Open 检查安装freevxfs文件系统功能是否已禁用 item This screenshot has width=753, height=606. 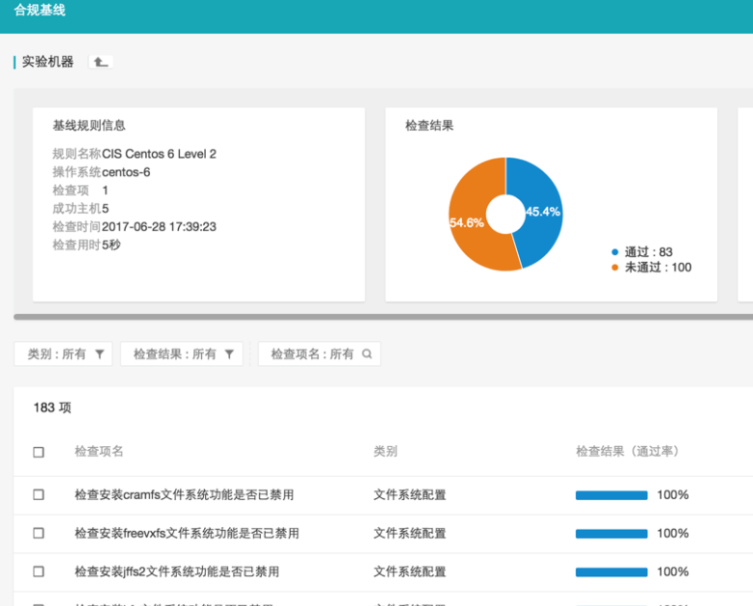tap(187, 533)
